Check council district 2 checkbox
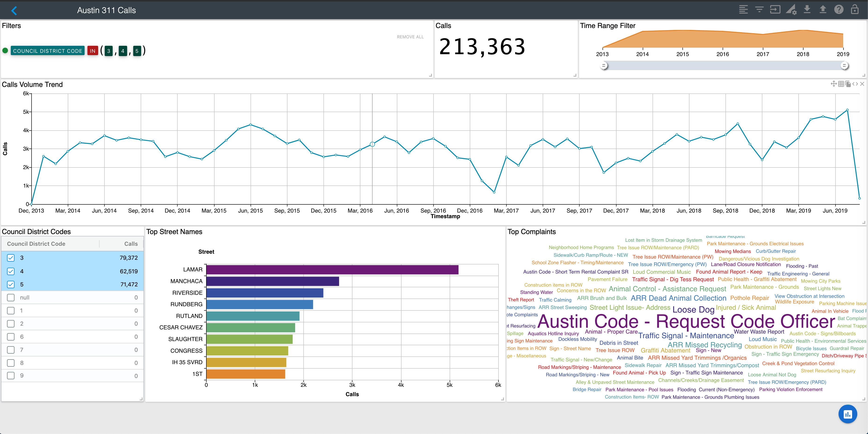The width and height of the screenshot is (868, 434). click(11, 324)
